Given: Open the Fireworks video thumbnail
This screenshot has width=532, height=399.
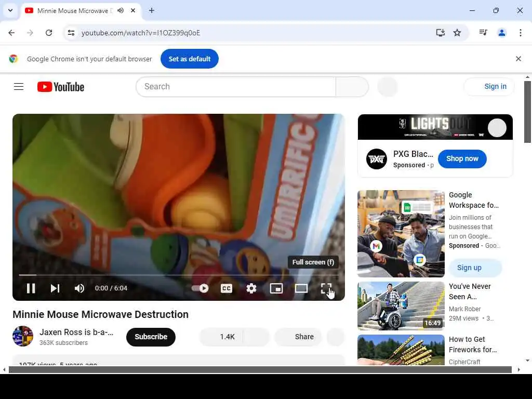Looking at the screenshot, I should pos(401,350).
